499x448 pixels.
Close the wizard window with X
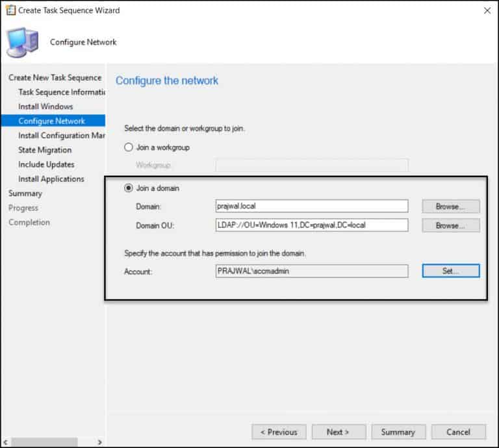click(x=487, y=10)
